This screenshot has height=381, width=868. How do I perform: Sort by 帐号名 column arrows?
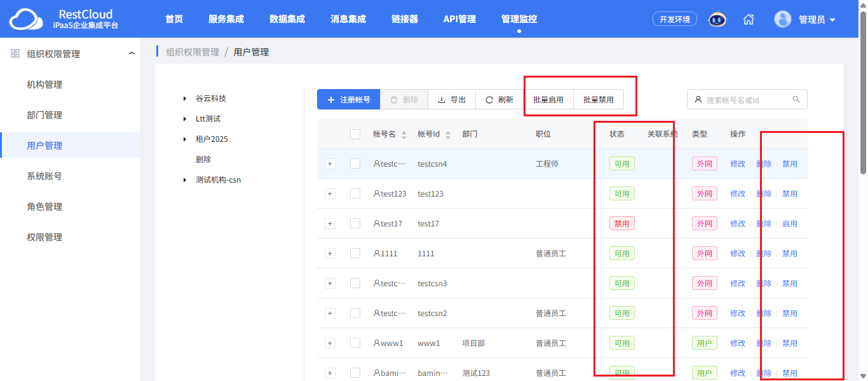404,135
